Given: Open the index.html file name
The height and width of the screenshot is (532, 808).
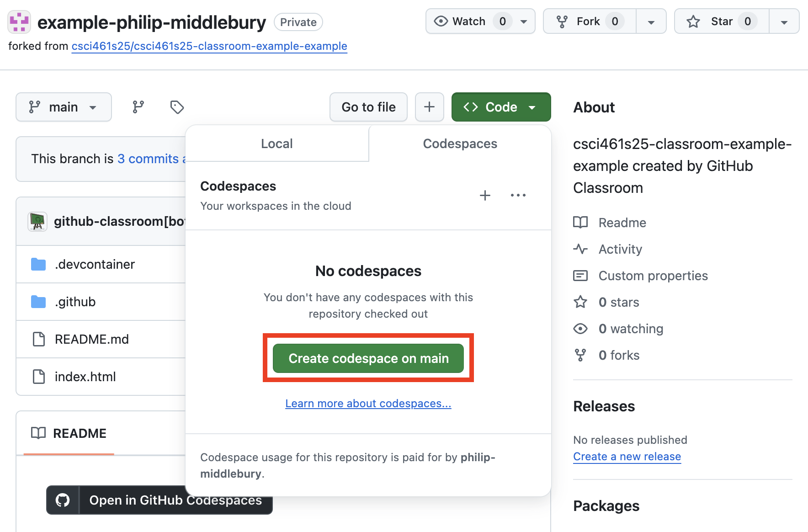Looking at the screenshot, I should [85, 377].
